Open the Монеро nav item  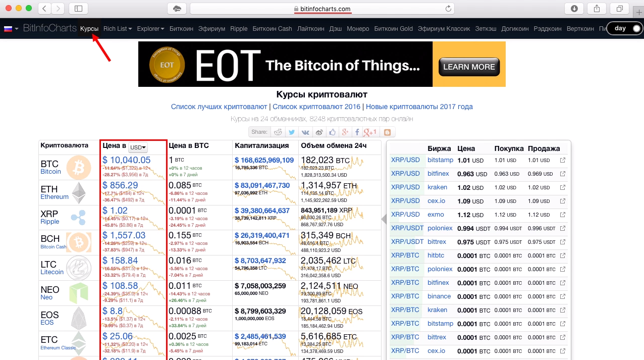(358, 29)
